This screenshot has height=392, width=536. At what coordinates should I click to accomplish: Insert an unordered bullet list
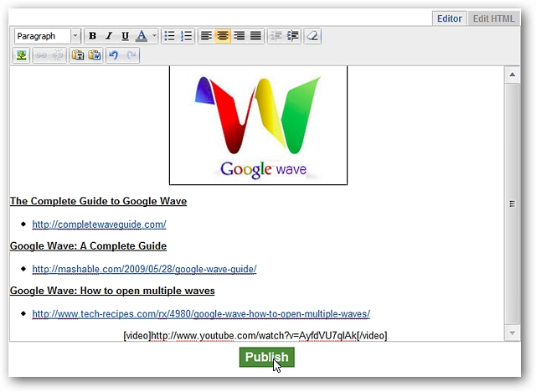[169, 36]
